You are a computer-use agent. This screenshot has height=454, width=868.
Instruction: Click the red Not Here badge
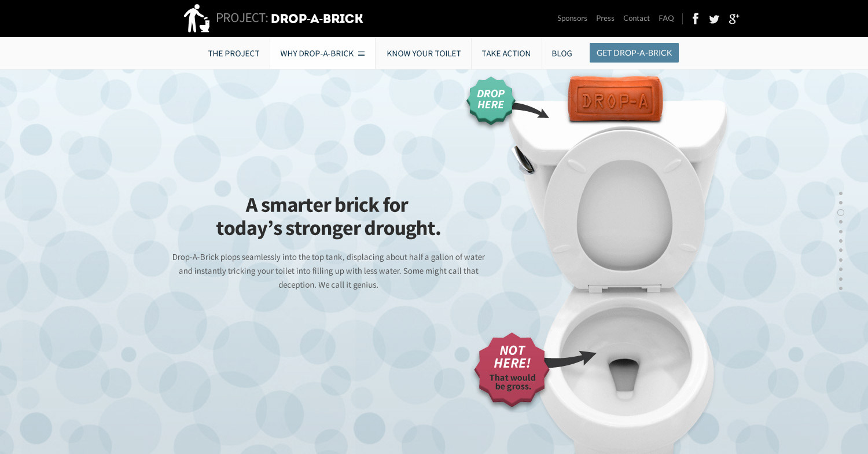point(512,369)
